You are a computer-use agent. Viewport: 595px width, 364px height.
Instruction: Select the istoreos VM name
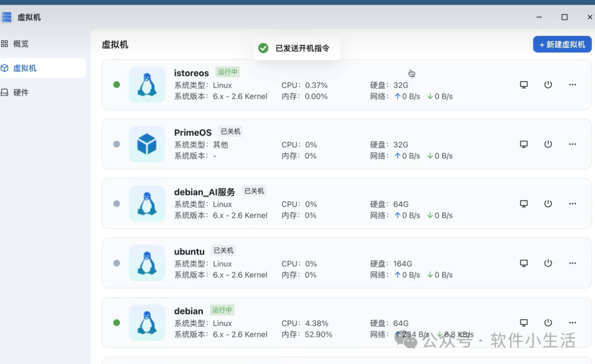tap(191, 73)
